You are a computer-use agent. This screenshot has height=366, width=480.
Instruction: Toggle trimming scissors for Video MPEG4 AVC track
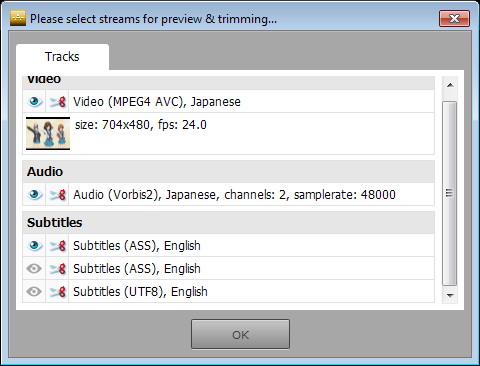coord(57,102)
